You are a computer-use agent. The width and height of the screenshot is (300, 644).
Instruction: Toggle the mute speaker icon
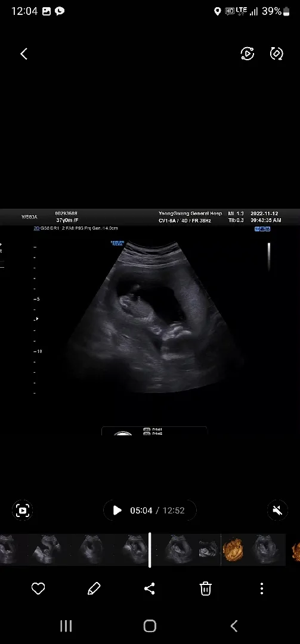(x=277, y=510)
